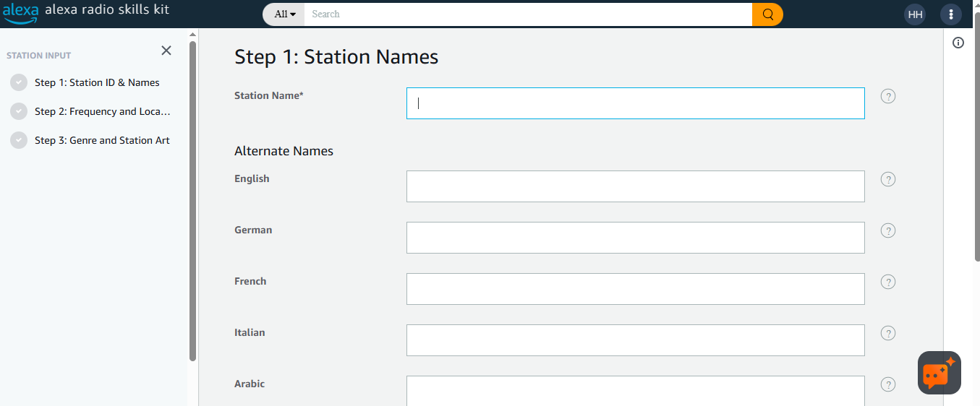The height and width of the screenshot is (406, 980).
Task: Click the orange search magnifier button
Action: pyautogui.click(x=767, y=14)
